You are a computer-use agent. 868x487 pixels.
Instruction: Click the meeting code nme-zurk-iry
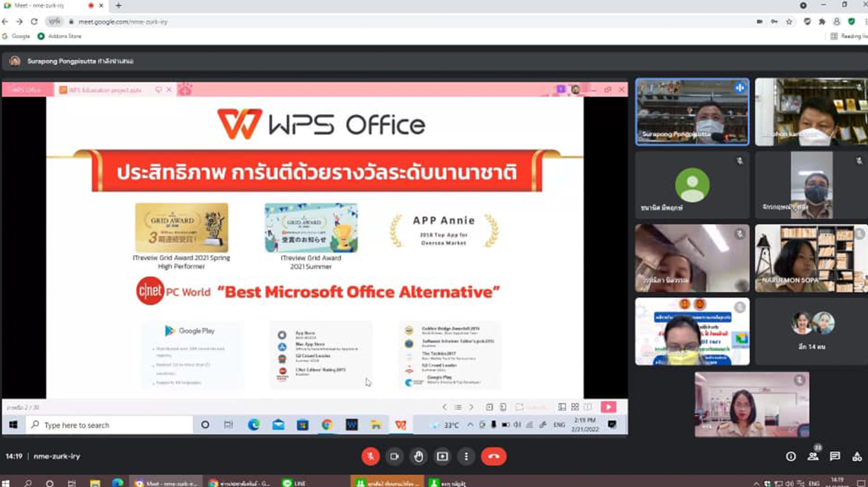point(57,457)
